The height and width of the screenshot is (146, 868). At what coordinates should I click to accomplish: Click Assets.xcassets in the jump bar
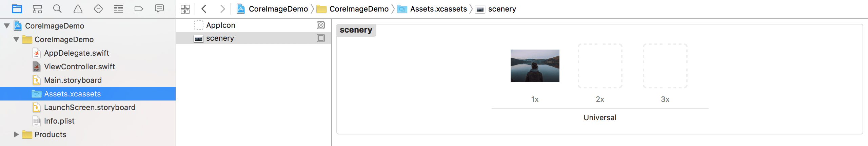coord(438,9)
